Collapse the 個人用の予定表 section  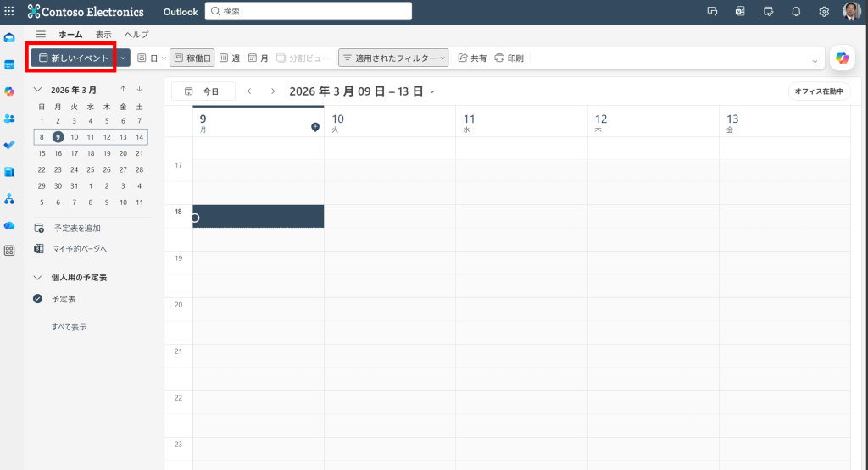pos(38,277)
